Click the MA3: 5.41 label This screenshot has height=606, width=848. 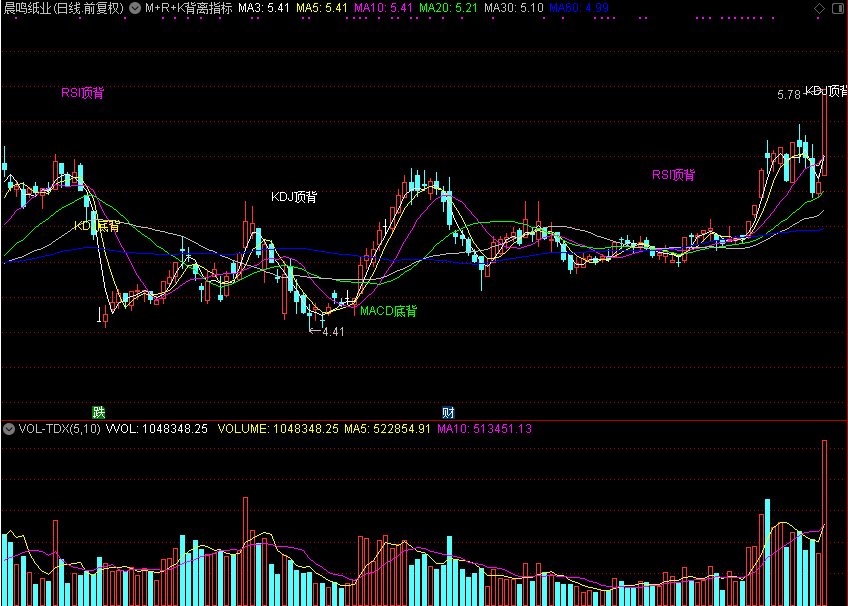264,8
